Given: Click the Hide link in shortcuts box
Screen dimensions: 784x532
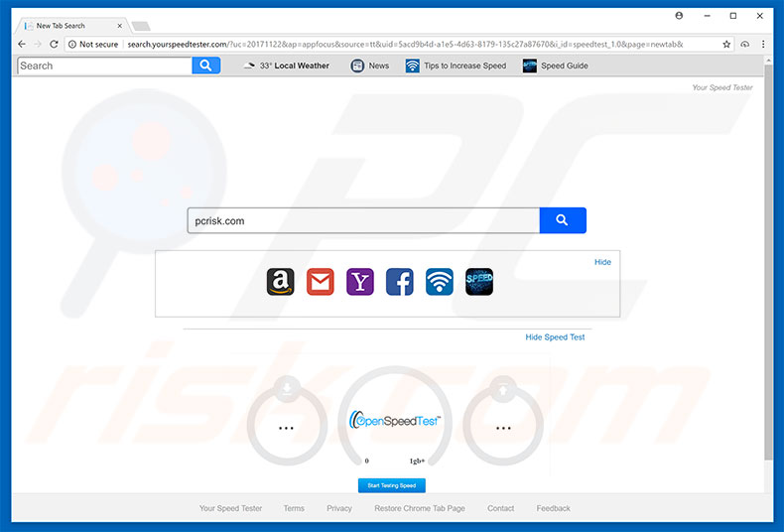Looking at the screenshot, I should click(602, 262).
